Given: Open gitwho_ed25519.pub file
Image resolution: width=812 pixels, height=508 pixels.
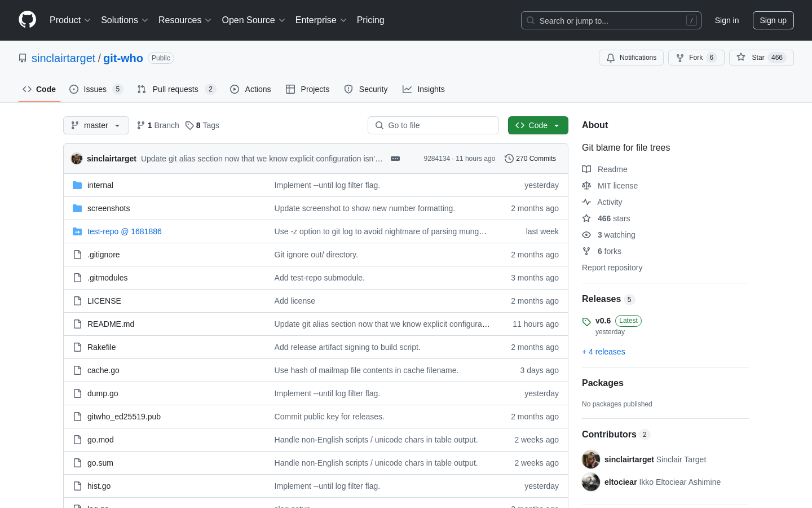Looking at the screenshot, I should [124, 417].
